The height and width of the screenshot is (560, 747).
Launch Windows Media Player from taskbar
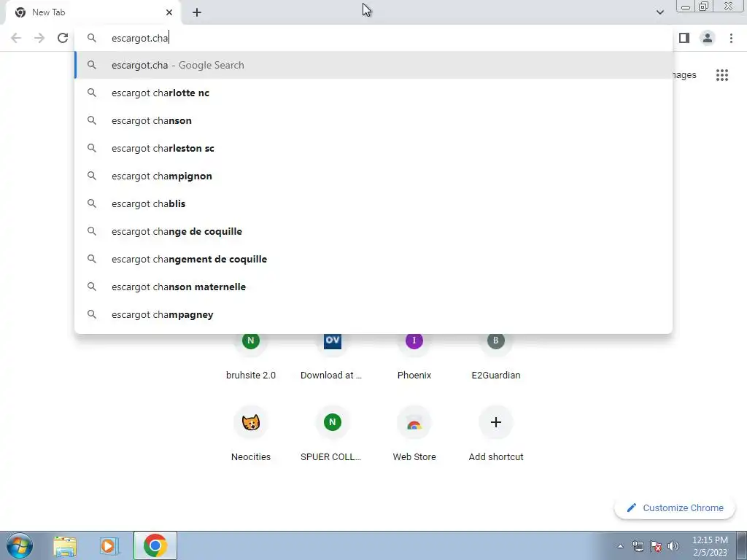point(109,545)
